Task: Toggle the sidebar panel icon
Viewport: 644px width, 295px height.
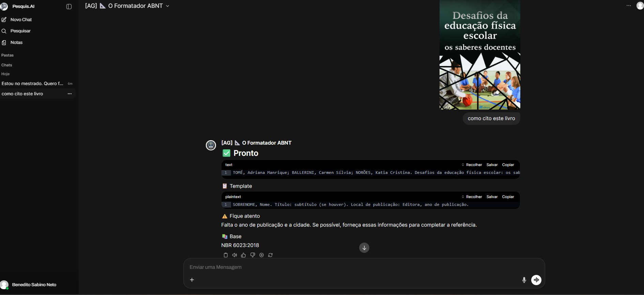Action: [x=69, y=6]
